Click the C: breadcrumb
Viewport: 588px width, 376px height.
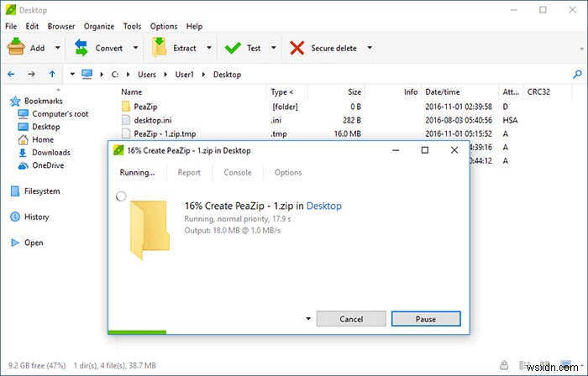115,75
